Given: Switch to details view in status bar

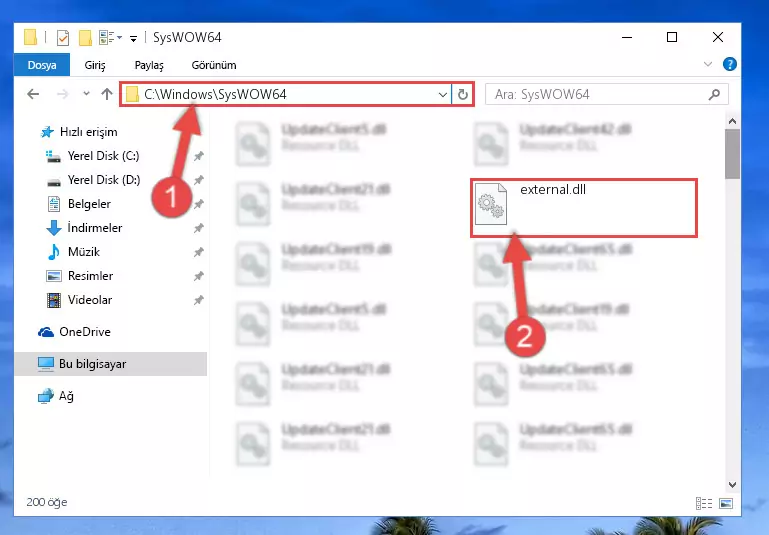Looking at the screenshot, I should [x=704, y=503].
